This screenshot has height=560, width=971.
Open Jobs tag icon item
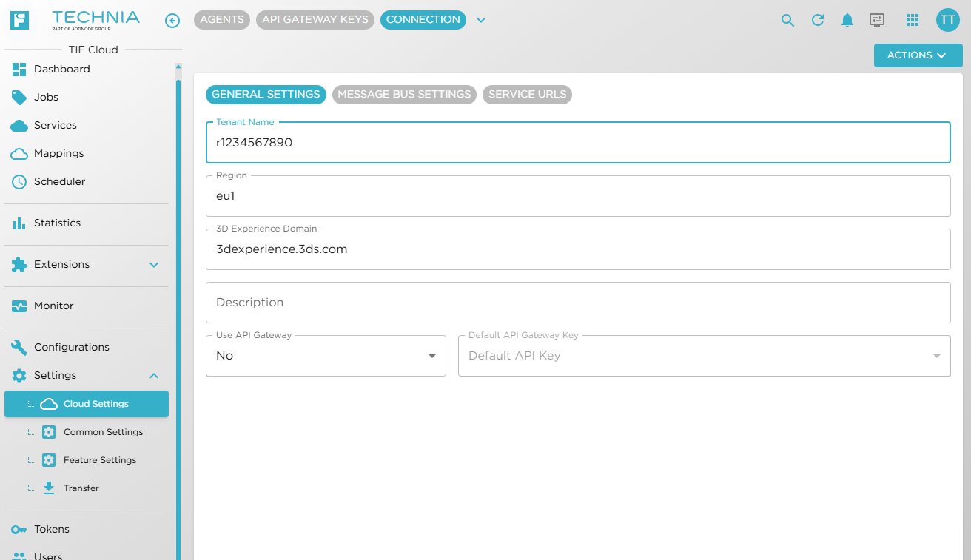(87, 97)
